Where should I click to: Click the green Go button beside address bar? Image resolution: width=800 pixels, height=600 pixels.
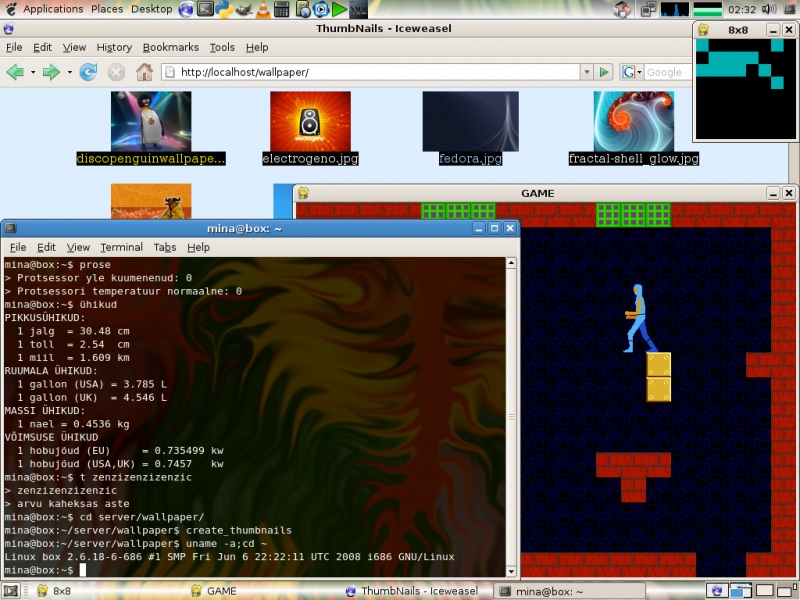pos(604,72)
